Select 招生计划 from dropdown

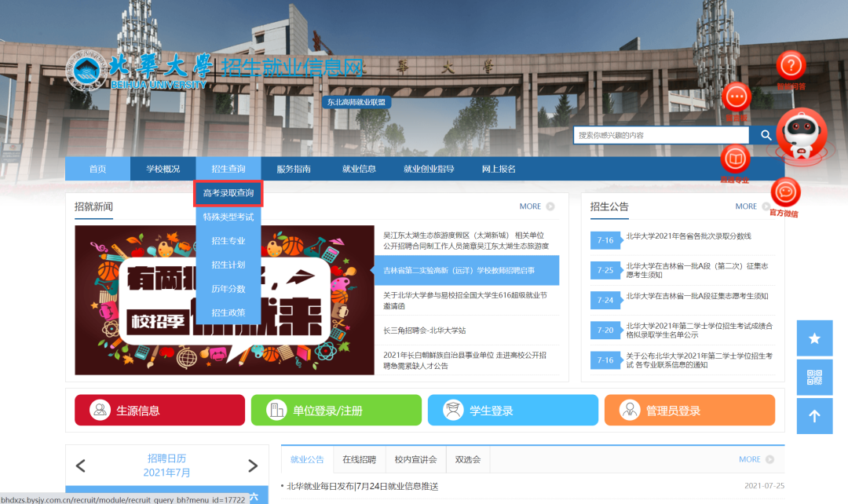228,265
